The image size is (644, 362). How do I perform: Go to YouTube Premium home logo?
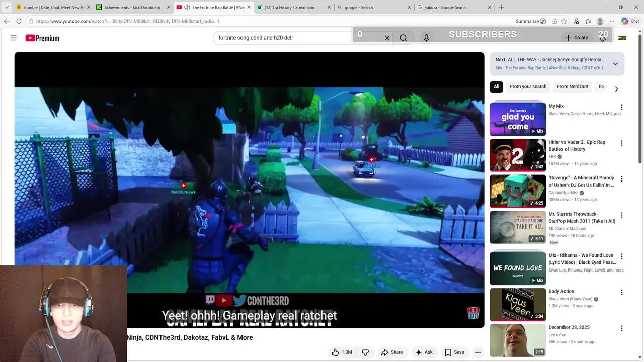[42, 38]
